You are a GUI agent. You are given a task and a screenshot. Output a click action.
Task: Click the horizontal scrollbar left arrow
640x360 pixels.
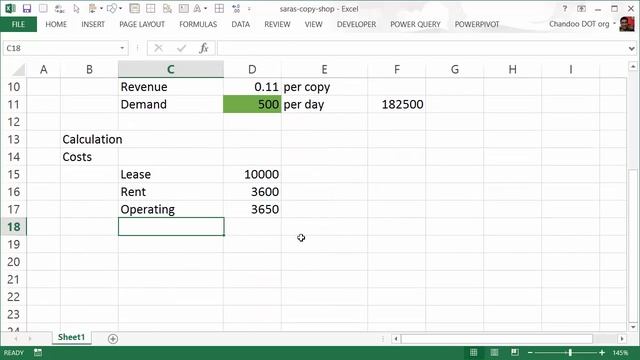[396, 339]
